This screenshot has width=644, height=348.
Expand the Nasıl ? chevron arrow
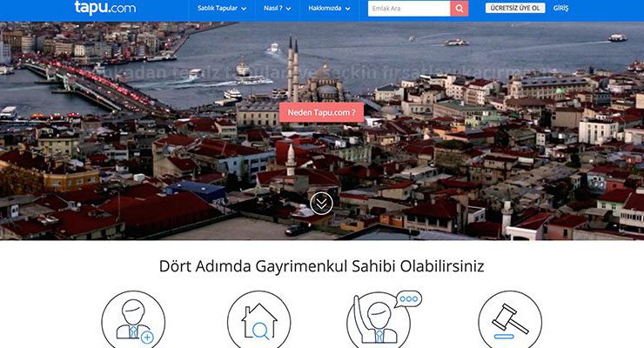pos(288,9)
